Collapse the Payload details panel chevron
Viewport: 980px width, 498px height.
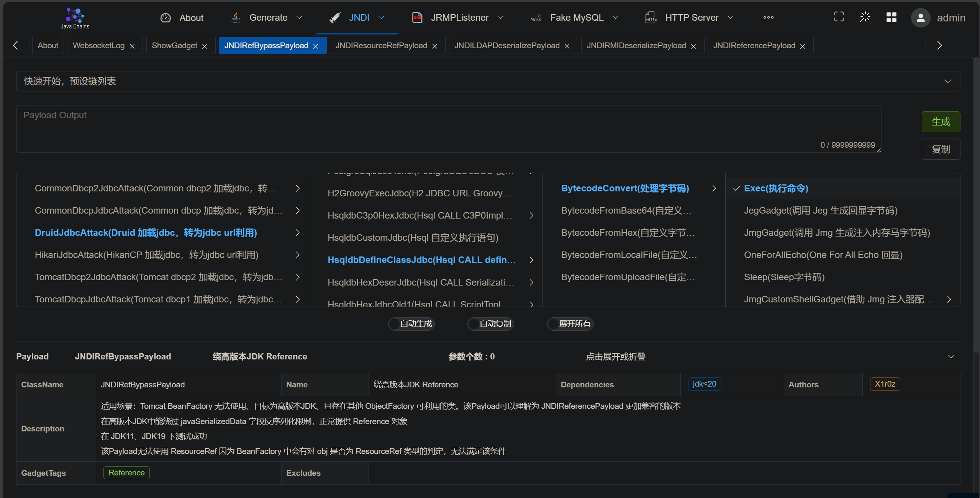[951, 357]
